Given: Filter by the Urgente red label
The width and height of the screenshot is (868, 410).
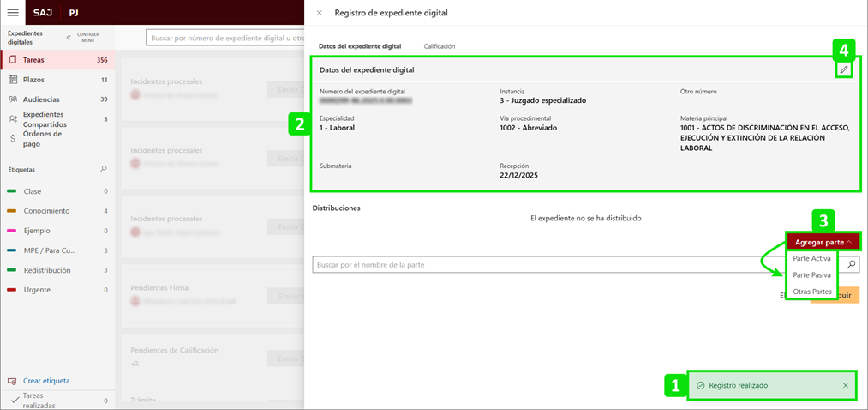Looking at the screenshot, I should 36,290.
